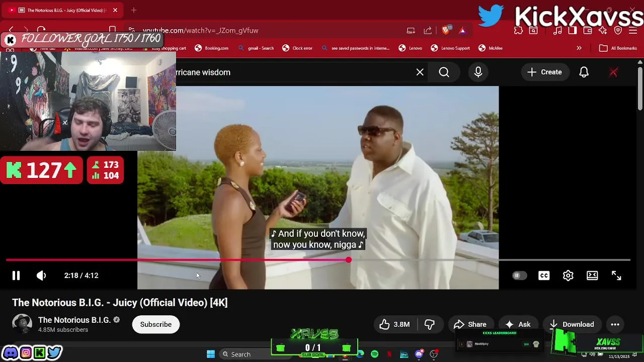
Task: Open the Windows Start menu
Action: [211, 354]
